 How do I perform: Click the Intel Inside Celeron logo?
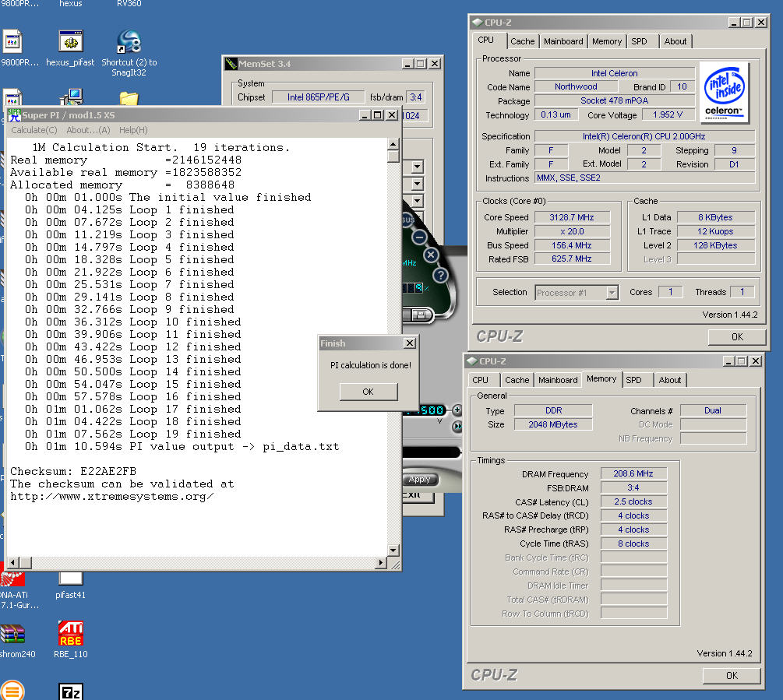(724, 93)
